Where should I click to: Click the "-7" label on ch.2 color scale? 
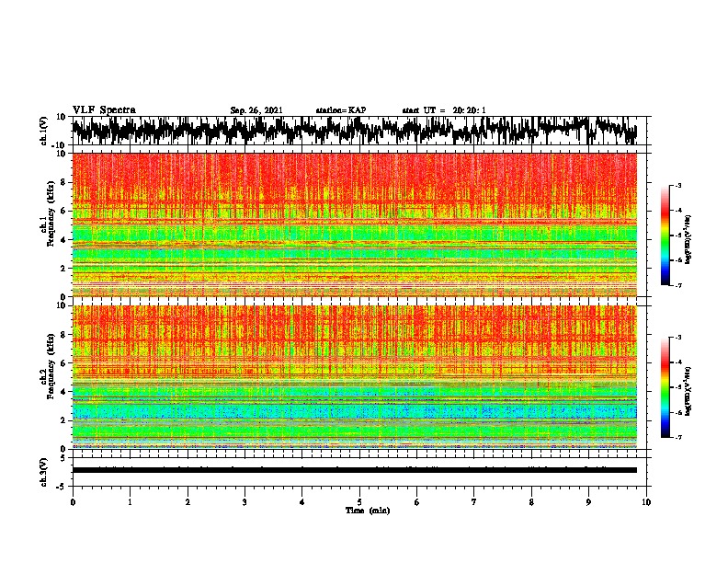click(678, 437)
